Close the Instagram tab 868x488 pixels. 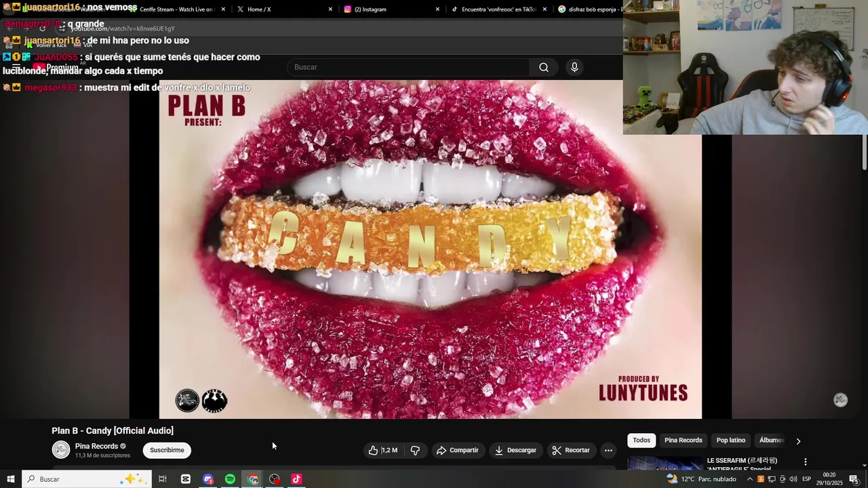(x=437, y=9)
